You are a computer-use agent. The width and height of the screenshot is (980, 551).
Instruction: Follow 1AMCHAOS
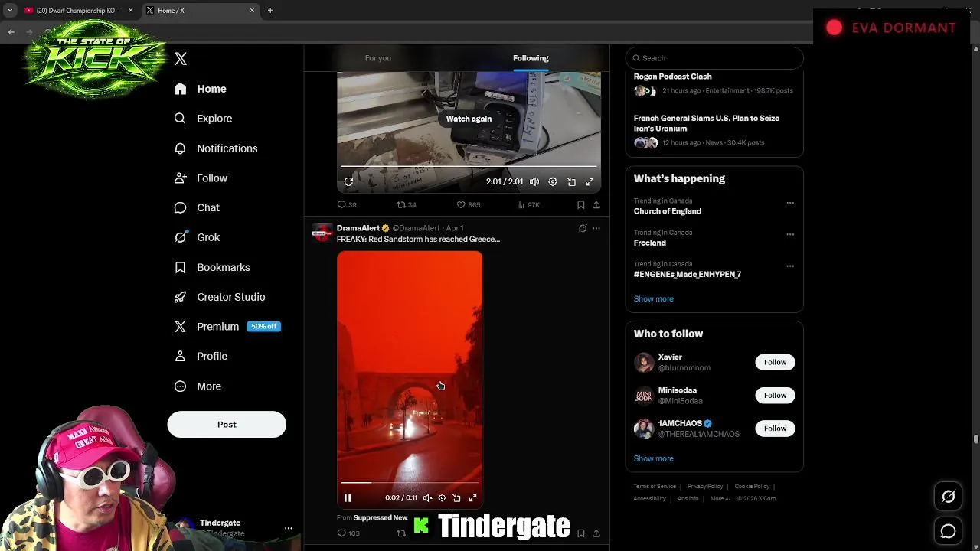click(775, 429)
